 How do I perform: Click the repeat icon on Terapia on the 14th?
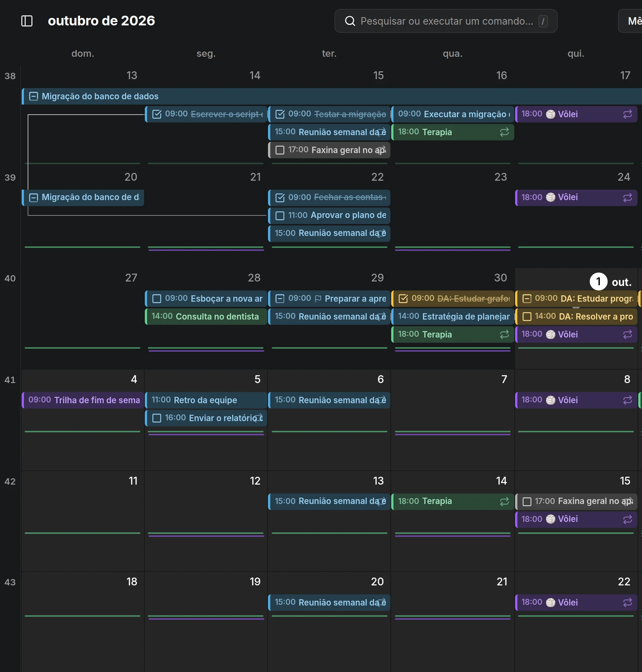(504, 501)
